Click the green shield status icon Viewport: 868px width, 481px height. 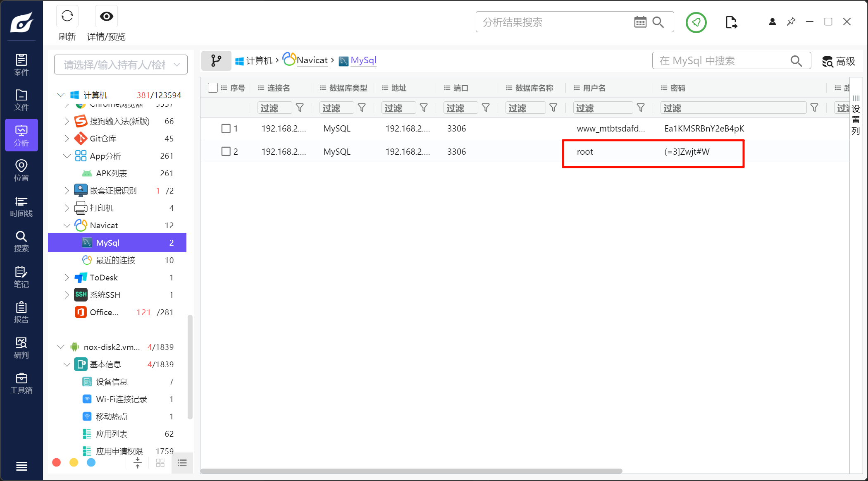click(696, 22)
